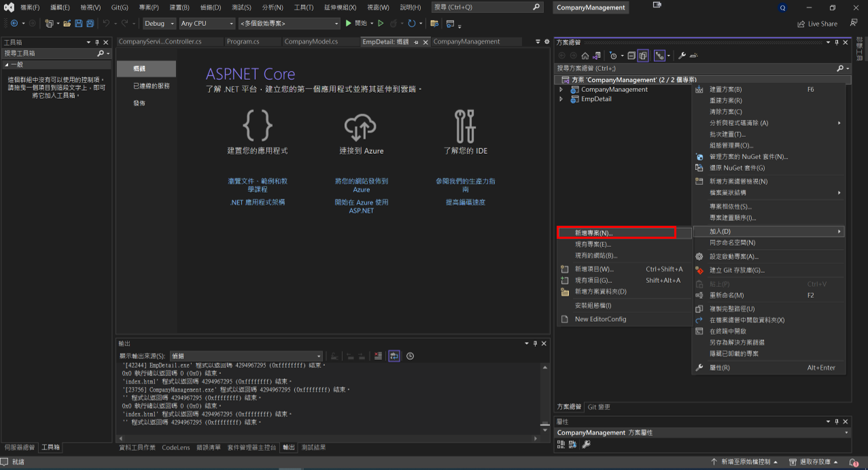Click Clear All icon in Output panel

tap(379, 356)
